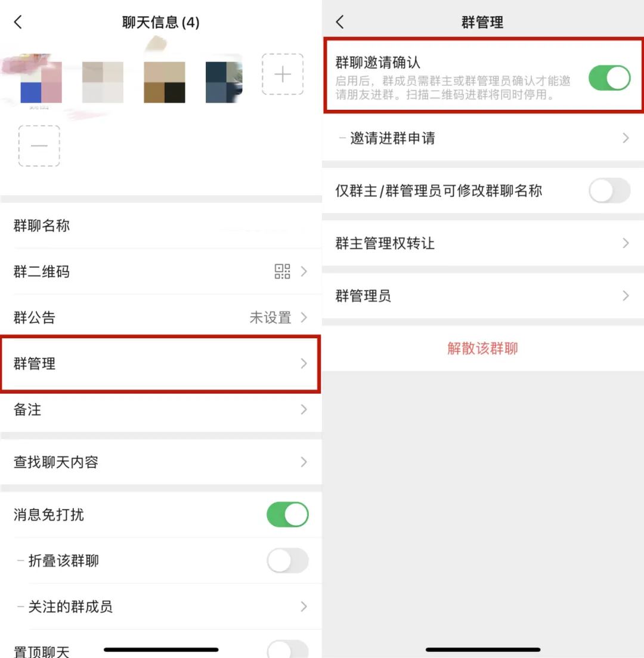Open 查找聊天内容 row
This screenshot has width=644, height=658.
[161, 462]
